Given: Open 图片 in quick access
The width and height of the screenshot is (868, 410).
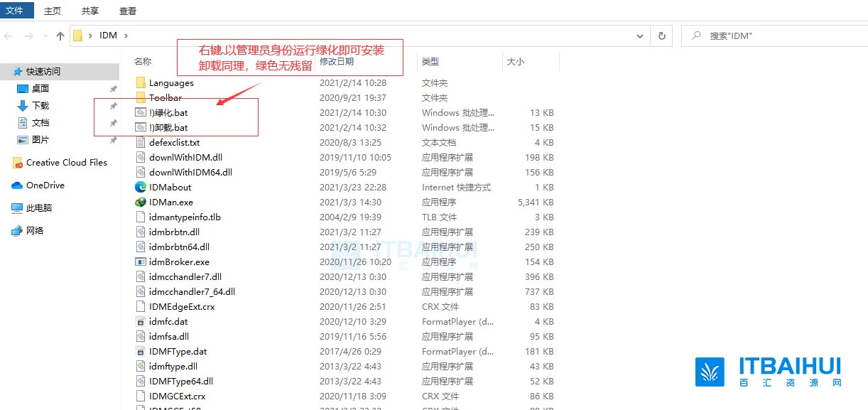Looking at the screenshot, I should 40,140.
